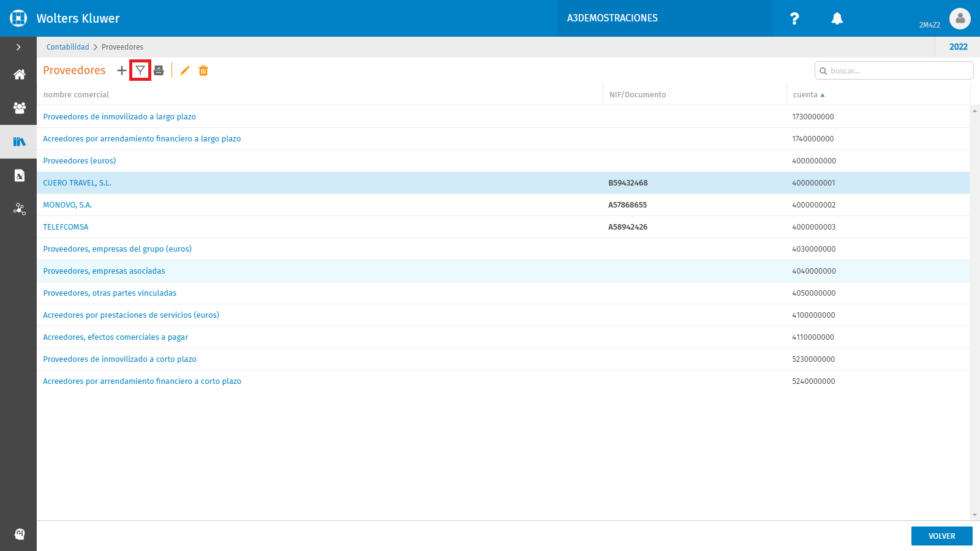980x551 pixels.
Task: Open the notifications bell
Action: tap(837, 18)
